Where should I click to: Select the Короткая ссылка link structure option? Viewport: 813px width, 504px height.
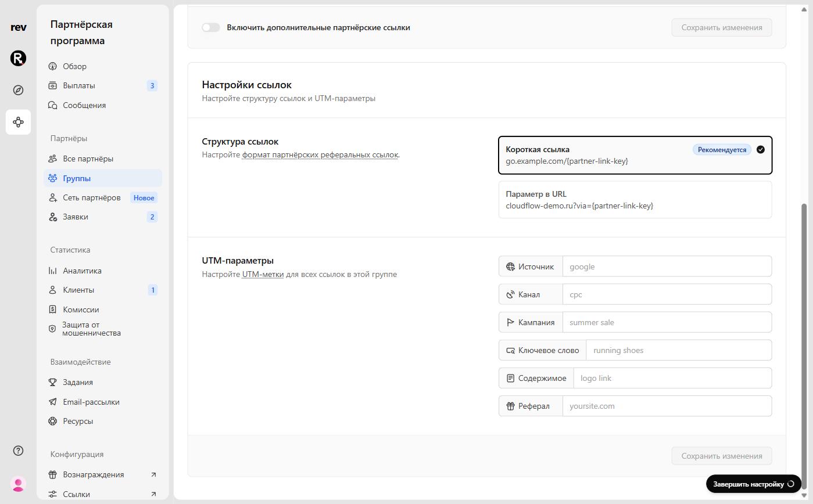point(635,155)
